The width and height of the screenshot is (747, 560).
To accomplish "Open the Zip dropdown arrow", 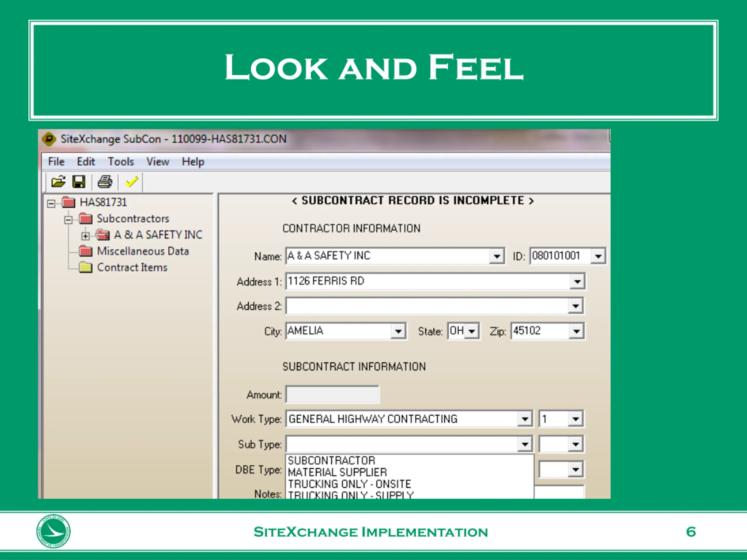I will [x=576, y=331].
